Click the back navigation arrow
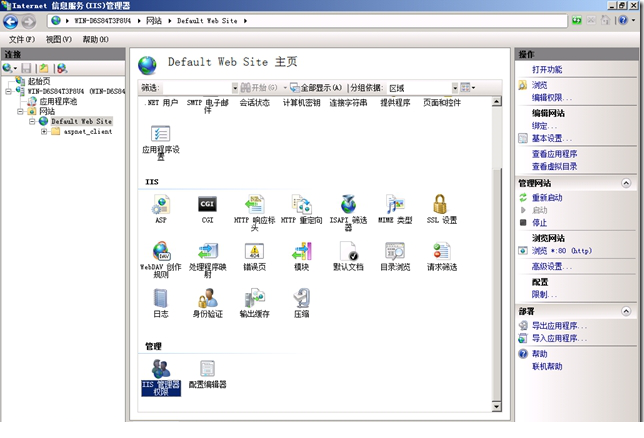 (x=11, y=21)
